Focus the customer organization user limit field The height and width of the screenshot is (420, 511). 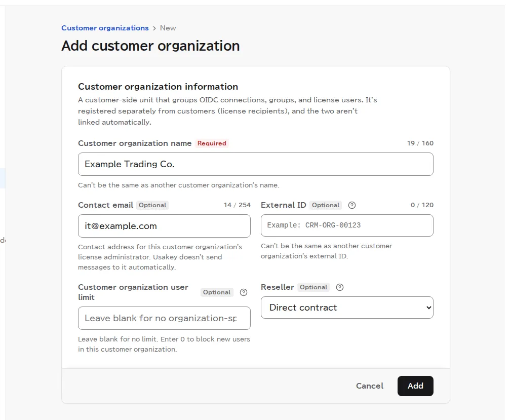click(x=164, y=318)
